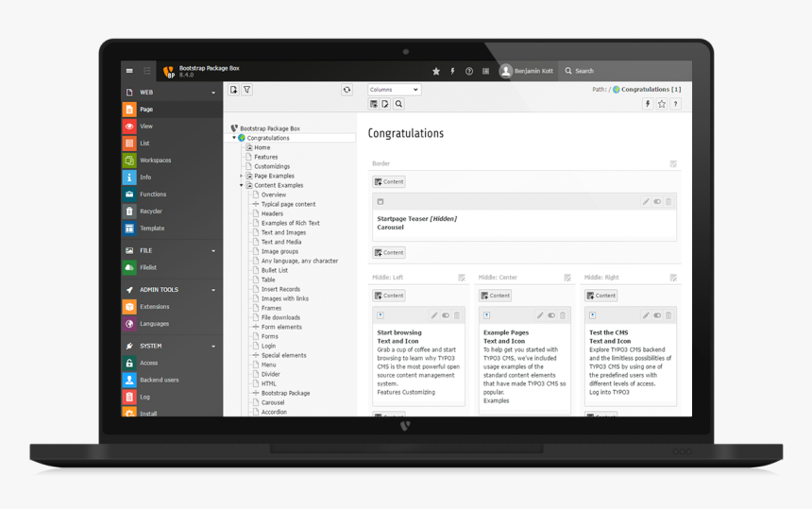Screen dimensions: 812x509
Task: Add Content above Startpage Teaser
Action: [389, 181]
